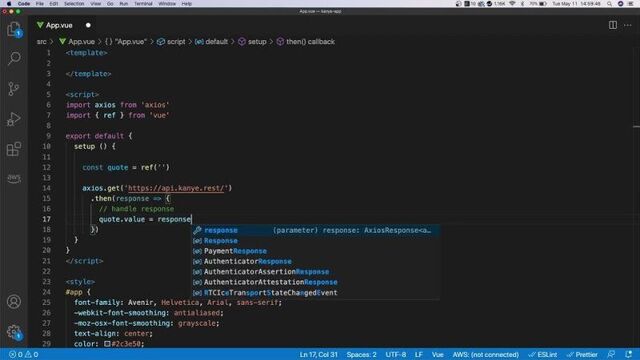Choose the RTCIceTransportStateChangedEvent suggestion
This screenshot has width=640, height=360.
(316, 293)
